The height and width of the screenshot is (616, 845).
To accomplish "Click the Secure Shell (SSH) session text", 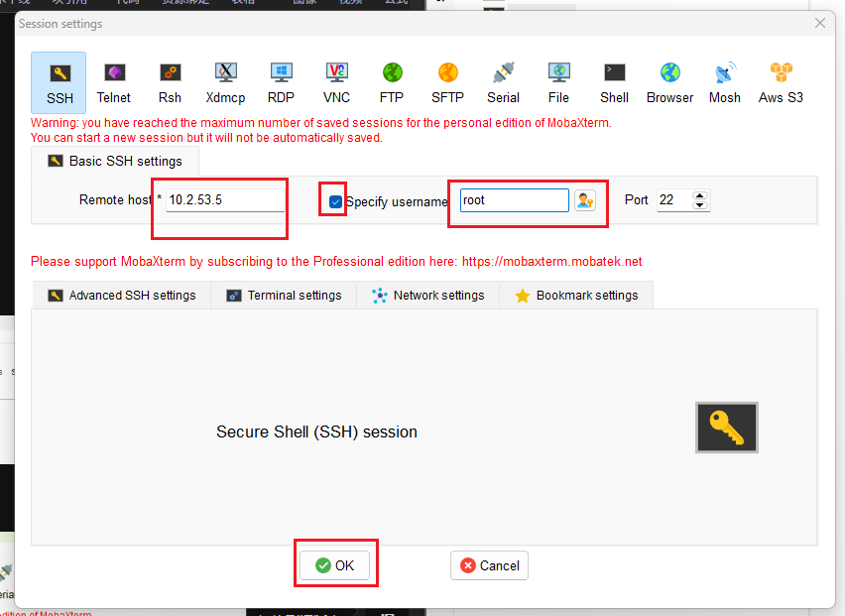I will [317, 431].
